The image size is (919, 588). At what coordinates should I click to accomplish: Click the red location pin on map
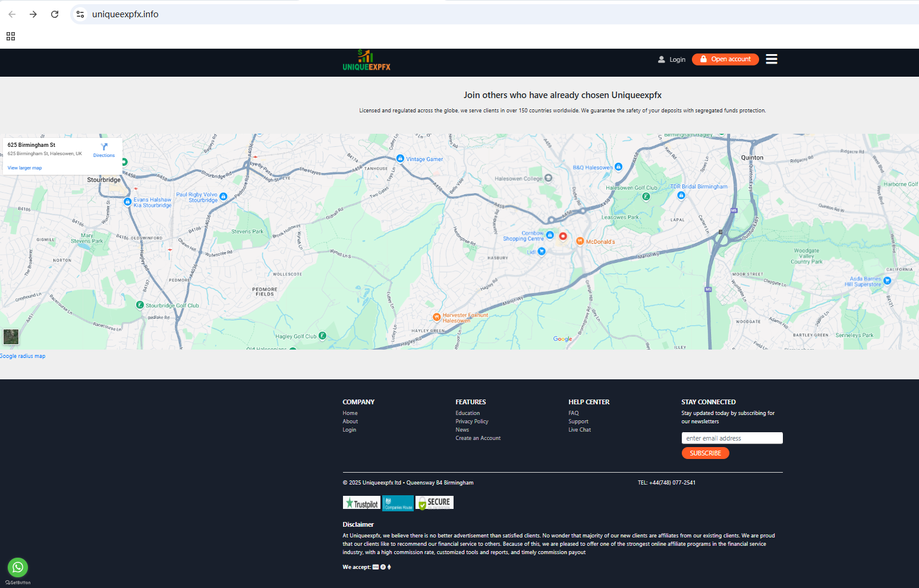[563, 237]
